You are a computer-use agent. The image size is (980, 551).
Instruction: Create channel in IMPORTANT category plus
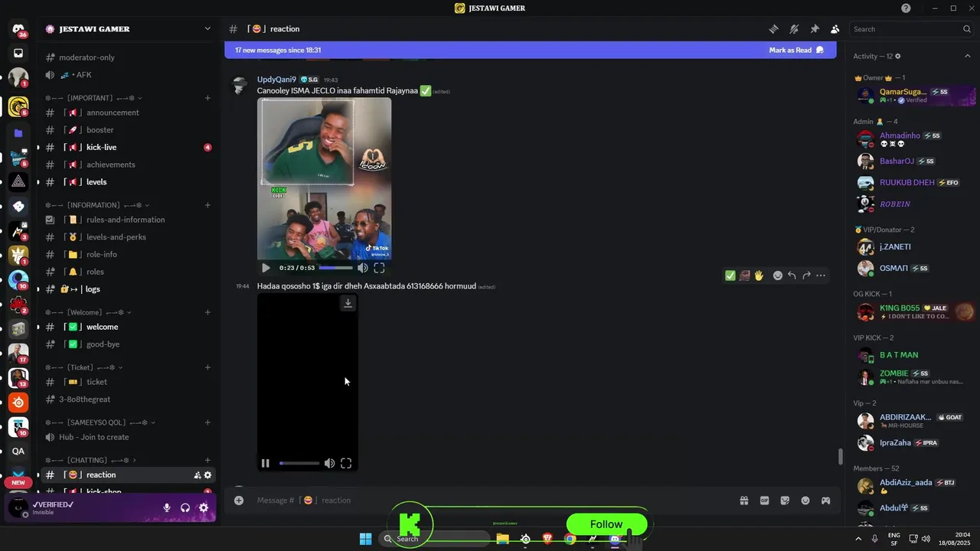[207, 98]
